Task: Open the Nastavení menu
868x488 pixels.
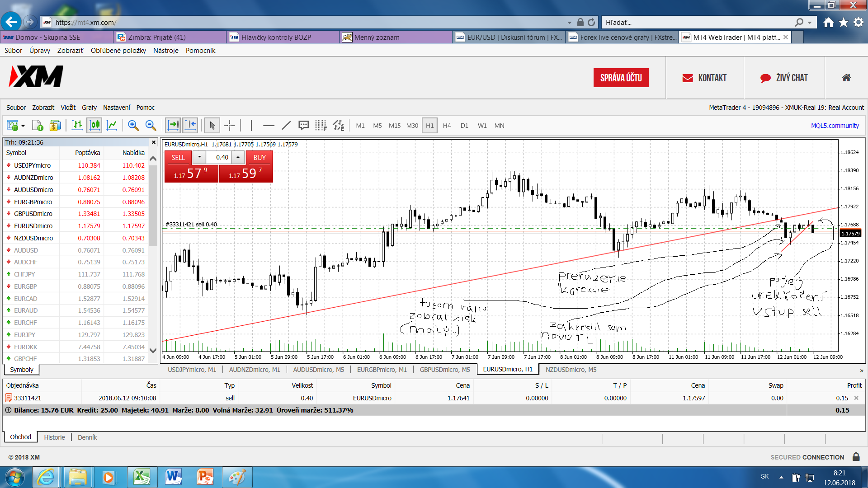Action: 116,108
